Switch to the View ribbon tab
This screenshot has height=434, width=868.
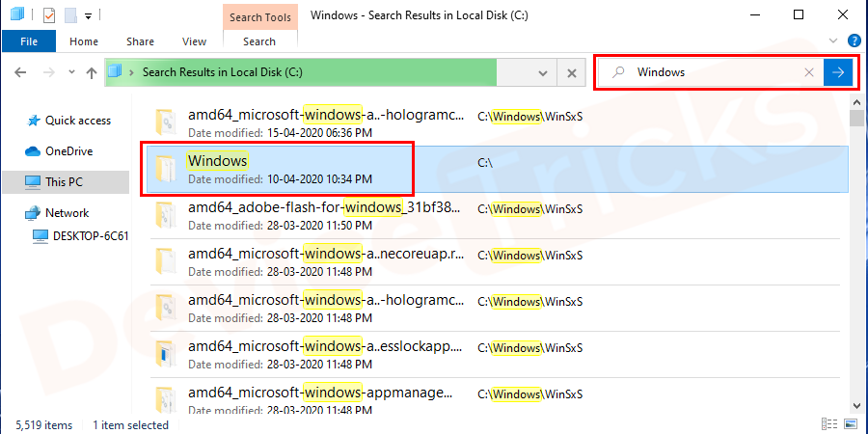(x=194, y=41)
